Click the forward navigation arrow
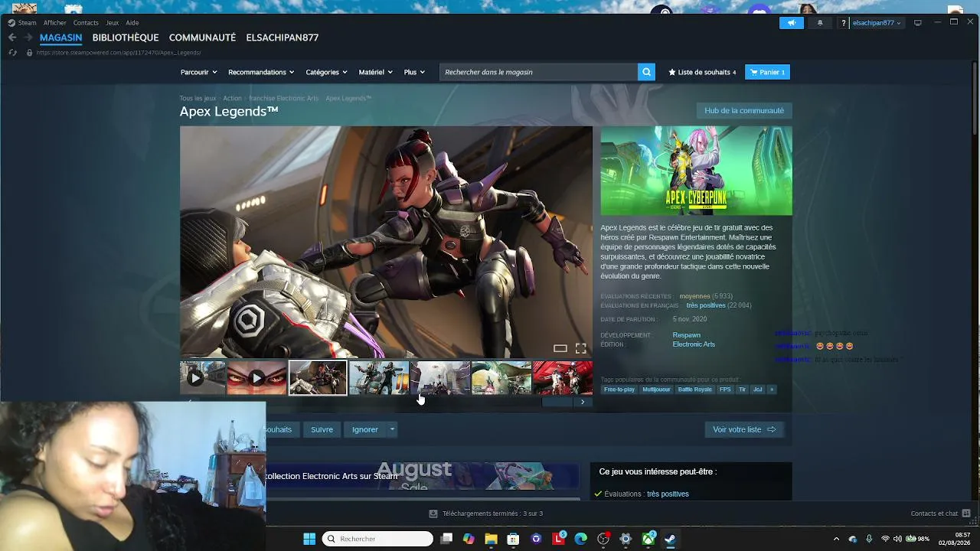Image resolution: width=980 pixels, height=551 pixels. click(28, 37)
